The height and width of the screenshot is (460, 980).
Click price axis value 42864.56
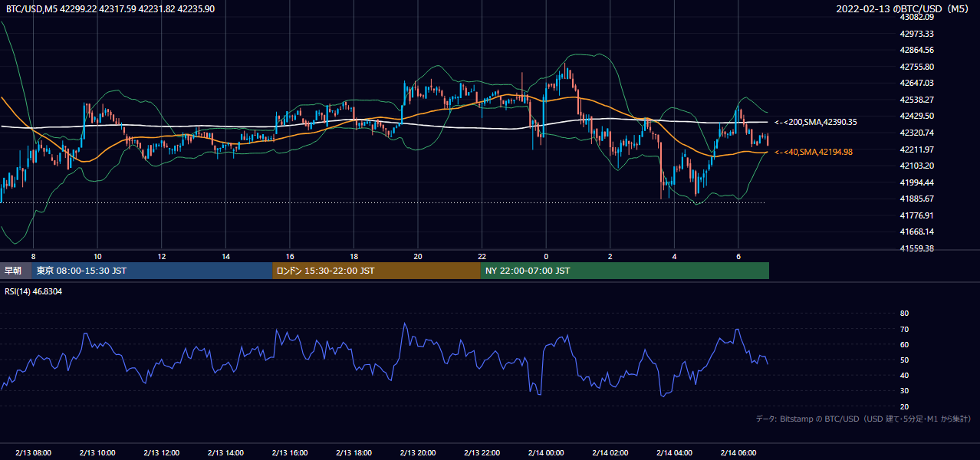tap(916, 50)
